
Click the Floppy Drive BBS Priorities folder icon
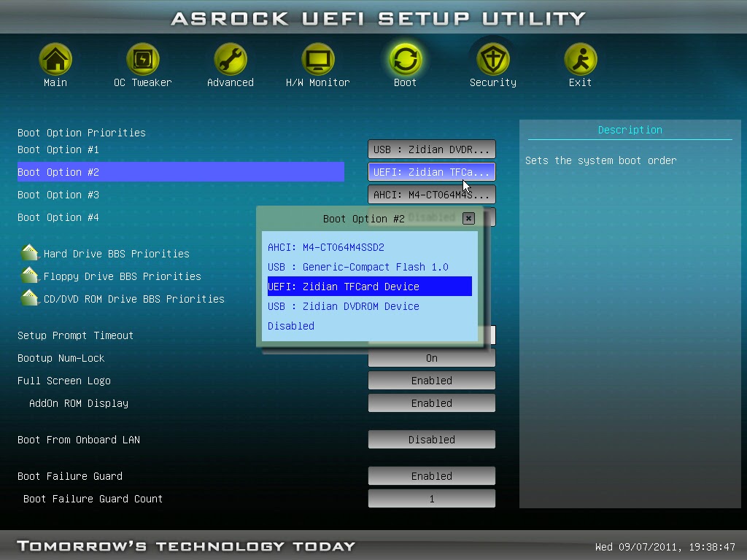point(29,275)
